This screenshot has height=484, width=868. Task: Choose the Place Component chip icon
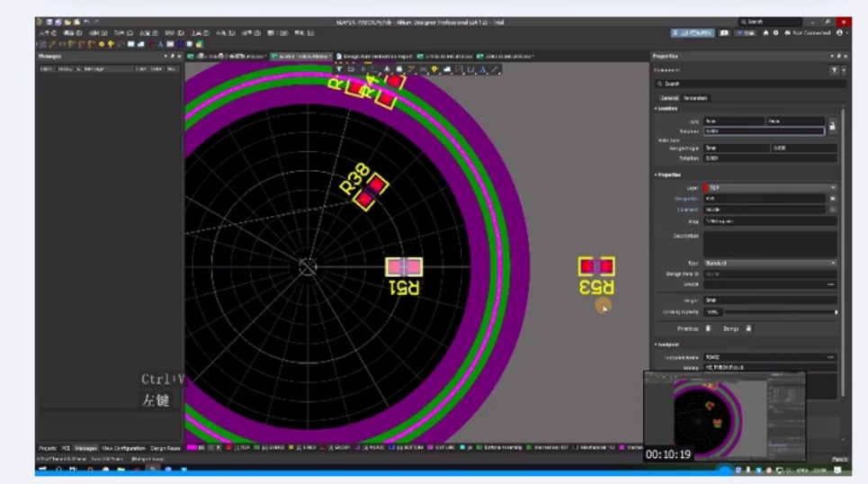pos(398,70)
